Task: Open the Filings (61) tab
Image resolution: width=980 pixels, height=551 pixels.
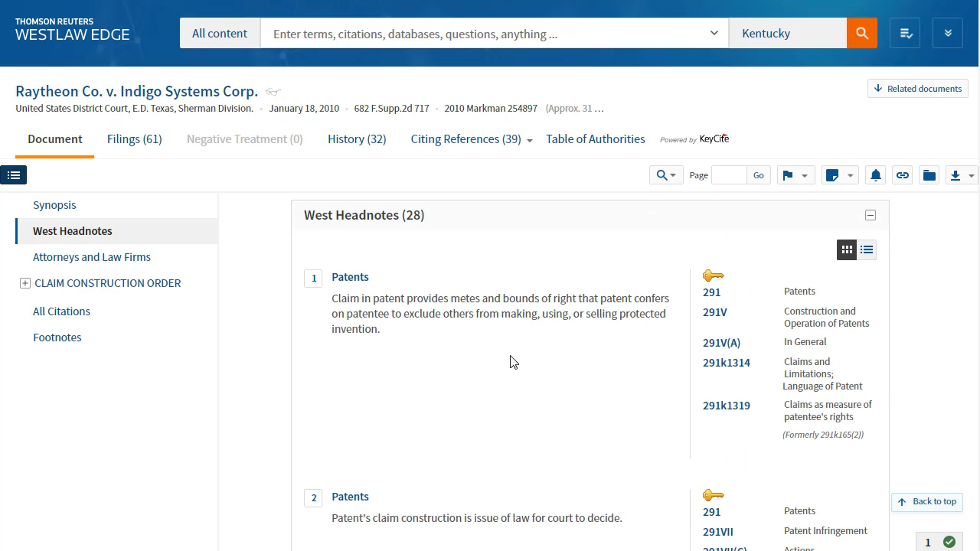Action: point(134,139)
